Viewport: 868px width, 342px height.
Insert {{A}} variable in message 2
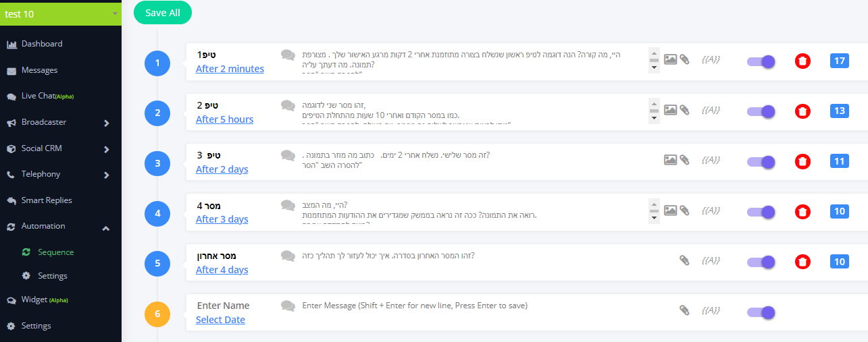711,110
